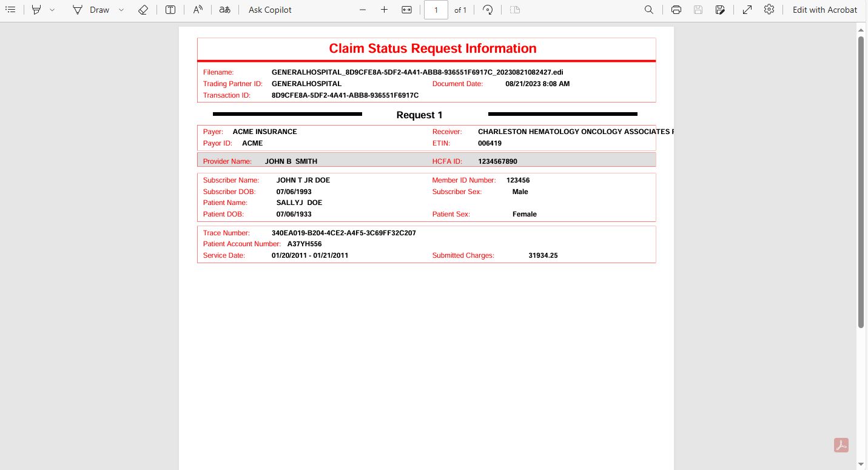Select the Erase tool
Image resolution: width=868 pixels, height=470 pixels.
coord(143,10)
